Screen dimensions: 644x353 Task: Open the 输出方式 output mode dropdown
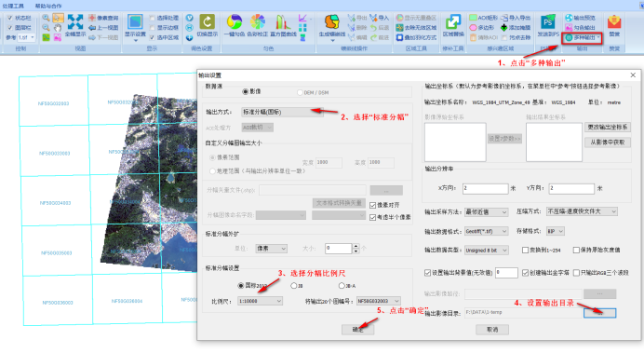click(x=283, y=112)
